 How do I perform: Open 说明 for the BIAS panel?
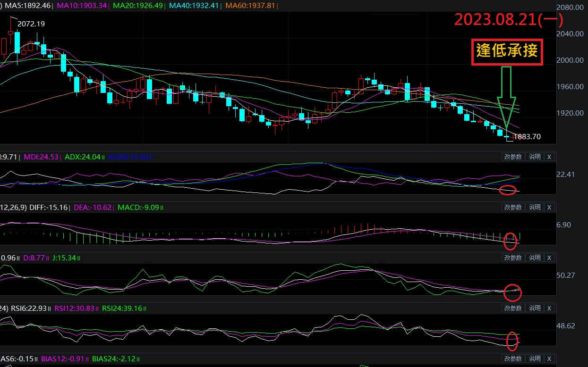tap(535, 359)
